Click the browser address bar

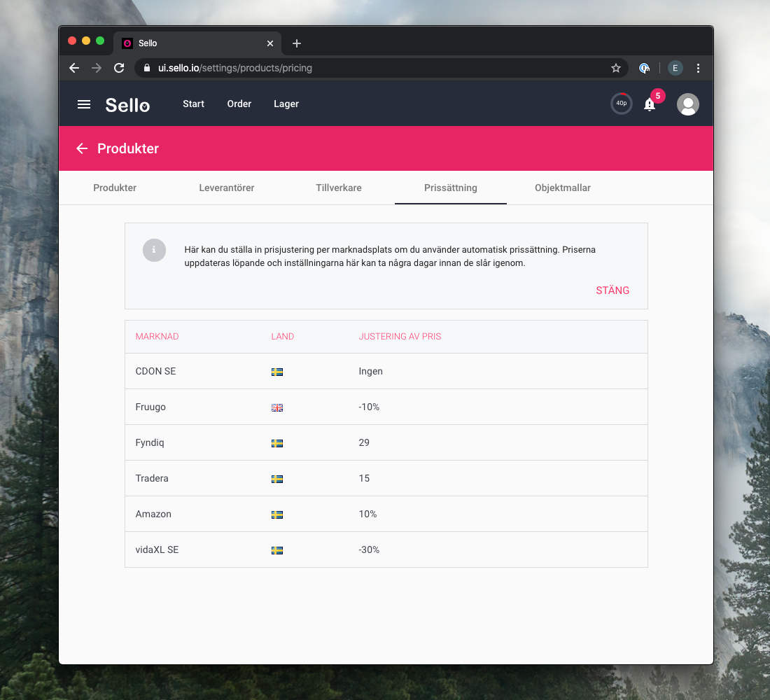tap(381, 68)
